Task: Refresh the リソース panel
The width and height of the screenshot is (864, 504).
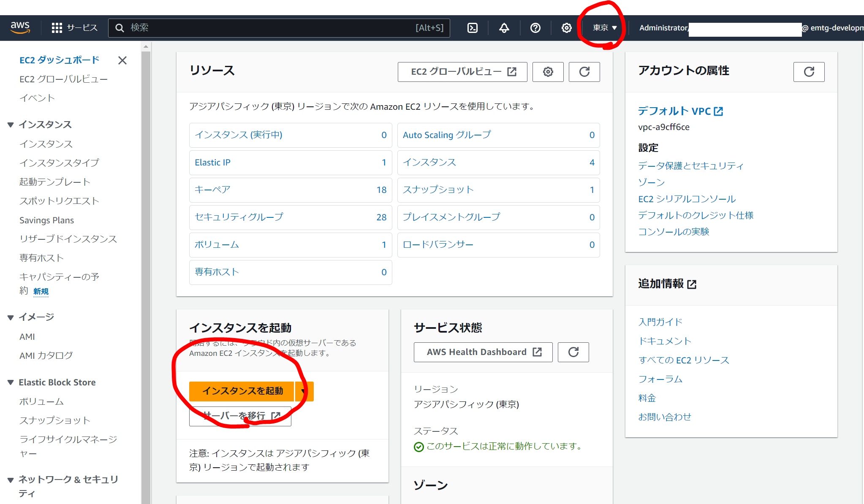Action: tap(584, 72)
